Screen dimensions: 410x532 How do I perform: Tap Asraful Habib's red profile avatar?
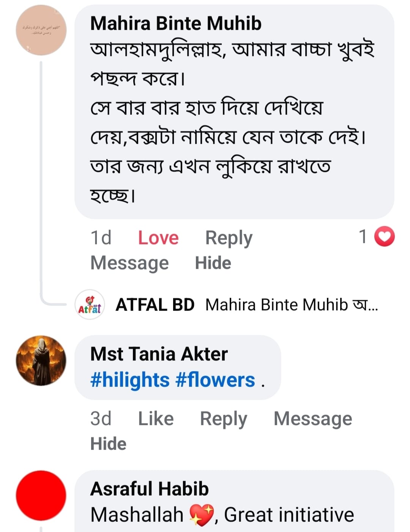click(41, 496)
